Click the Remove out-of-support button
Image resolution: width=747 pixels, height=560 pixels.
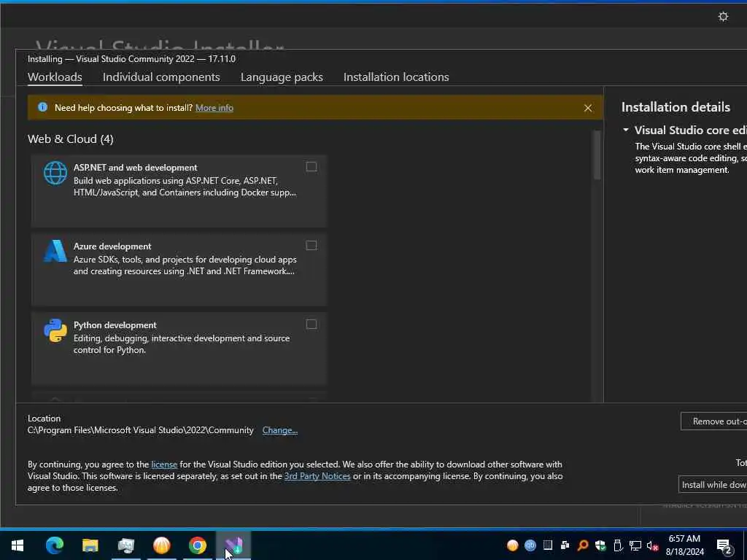[x=713, y=421]
